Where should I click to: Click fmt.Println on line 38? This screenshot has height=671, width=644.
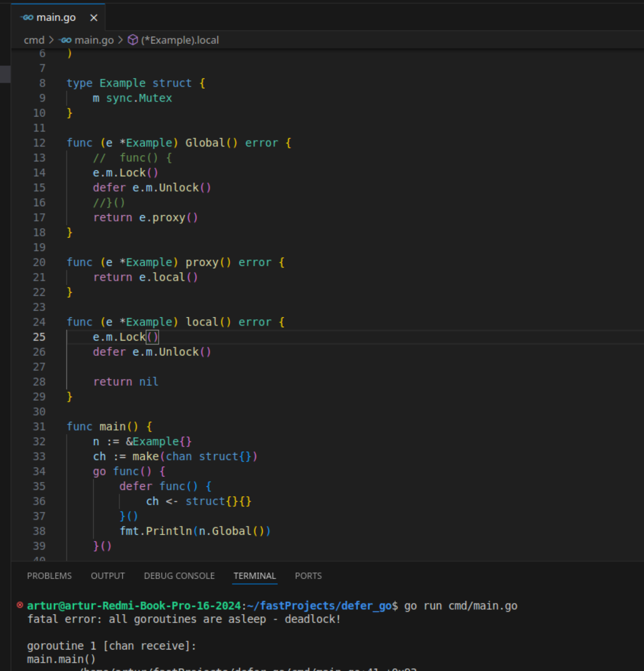pos(156,531)
